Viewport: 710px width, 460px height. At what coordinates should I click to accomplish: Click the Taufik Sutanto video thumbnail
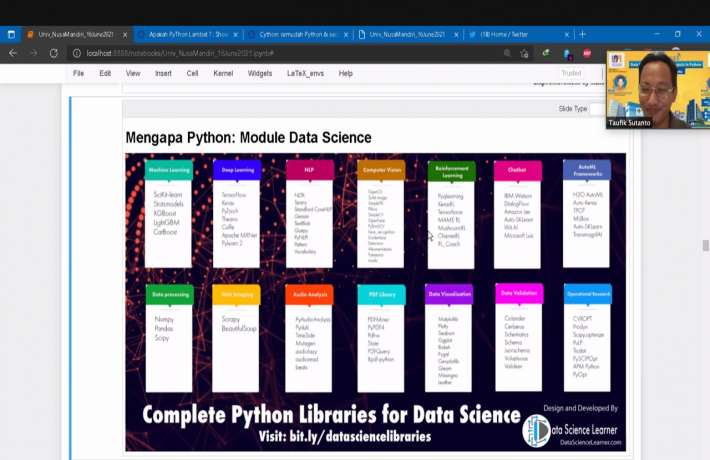click(x=658, y=90)
